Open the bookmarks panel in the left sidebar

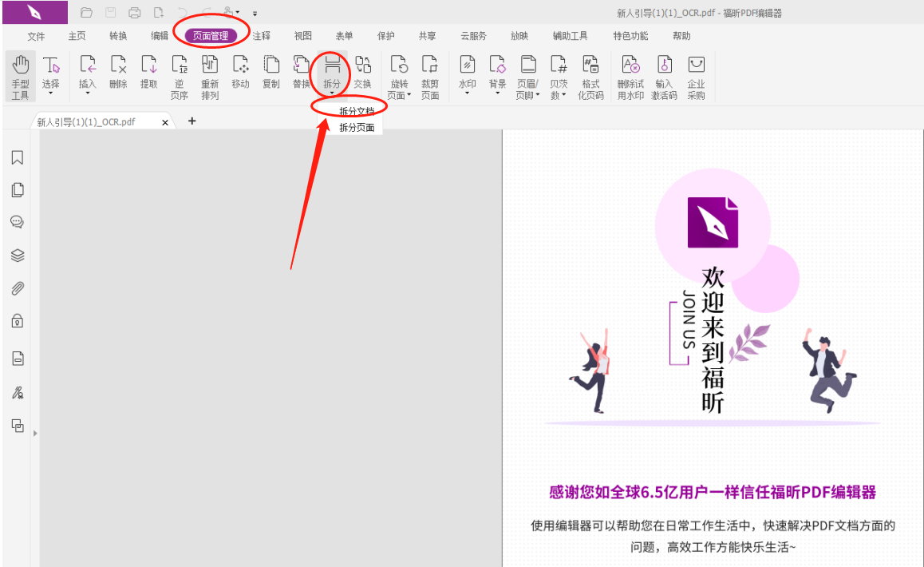pos(18,157)
